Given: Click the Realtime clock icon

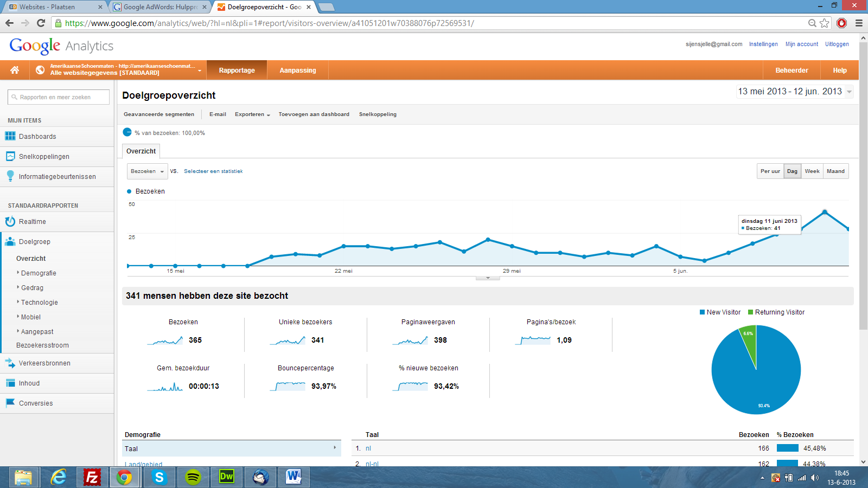Looking at the screenshot, I should 10,221.
